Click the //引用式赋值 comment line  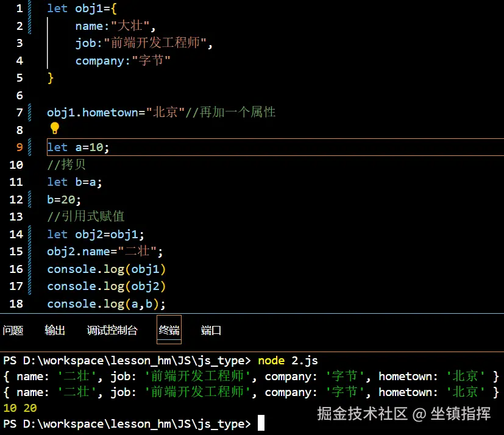(85, 216)
